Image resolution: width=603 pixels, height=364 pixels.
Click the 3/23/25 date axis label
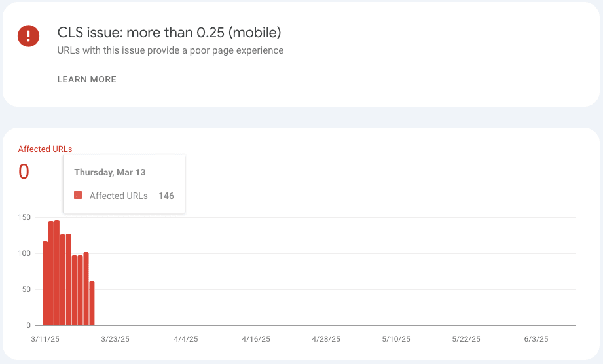tap(115, 339)
